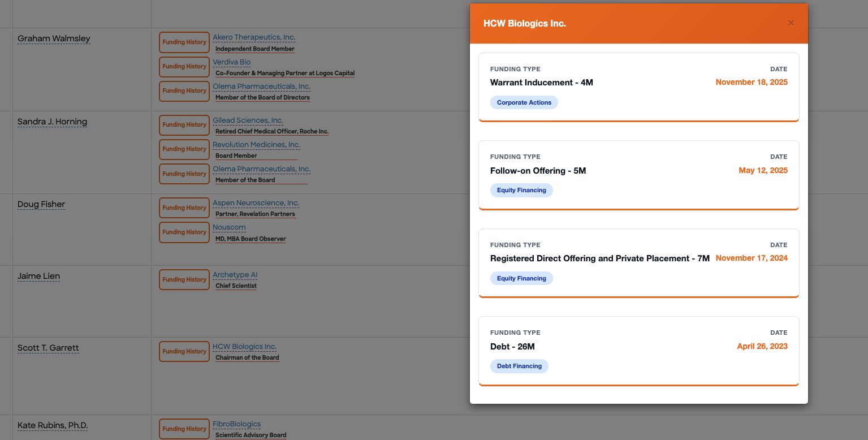
Task: Open the Revolution Medicines, Inc. link
Action: [x=256, y=145]
